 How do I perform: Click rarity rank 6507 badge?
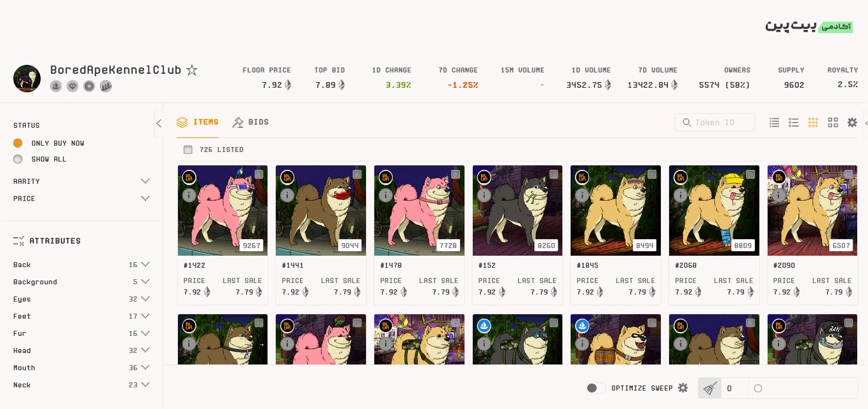click(841, 245)
